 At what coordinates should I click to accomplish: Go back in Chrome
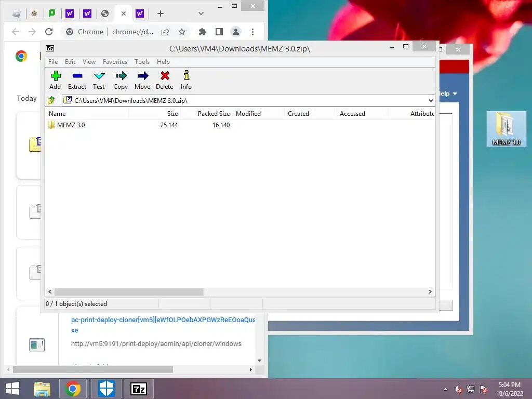pos(15,32)
